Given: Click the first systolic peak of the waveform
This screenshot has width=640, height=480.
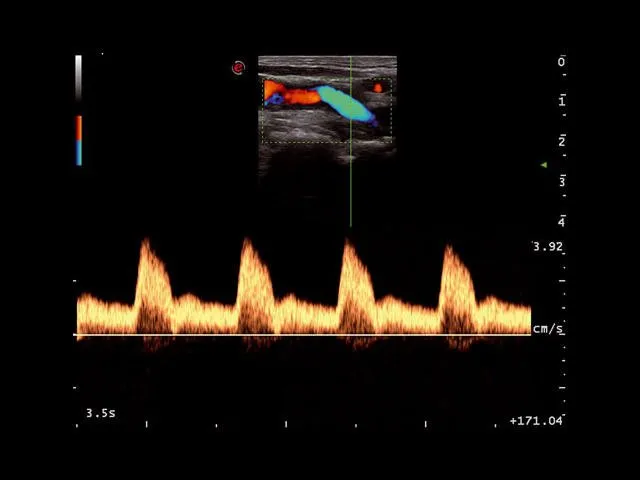Looking at the screenshot, I should pos(147,245).
